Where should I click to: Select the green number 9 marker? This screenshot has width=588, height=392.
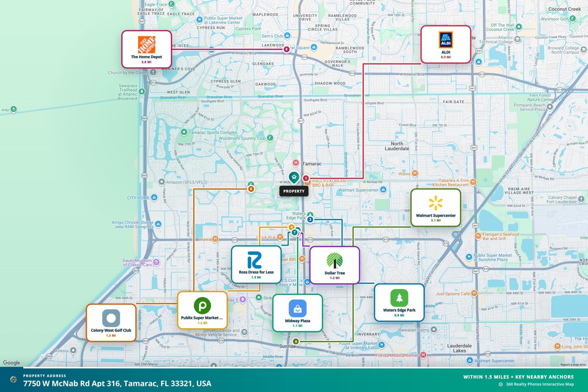(x=296, y=341)
